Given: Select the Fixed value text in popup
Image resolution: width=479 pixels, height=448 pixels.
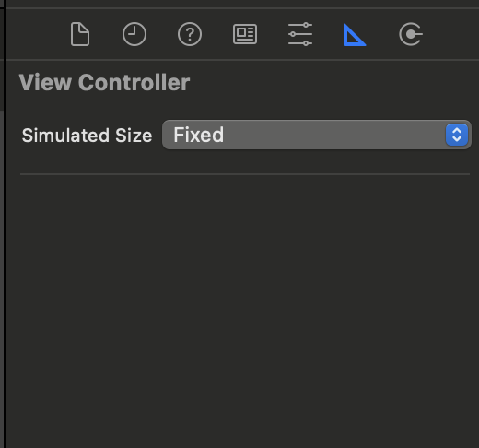Looking at the screenshot, I should tap(199, 135).
